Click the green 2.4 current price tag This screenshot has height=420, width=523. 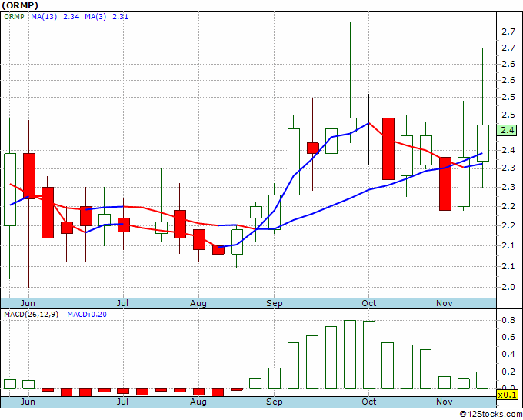click(507, 130)
